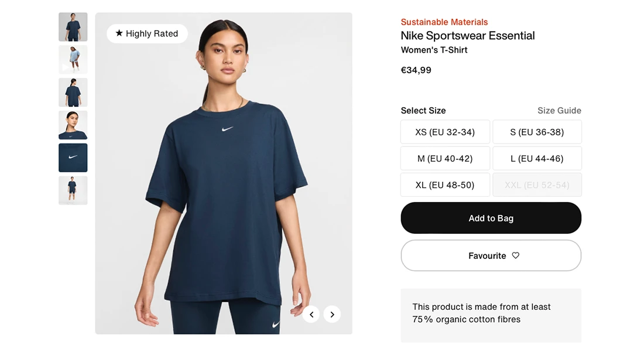
Task: Show the previous product image
Action: (311, 315)
